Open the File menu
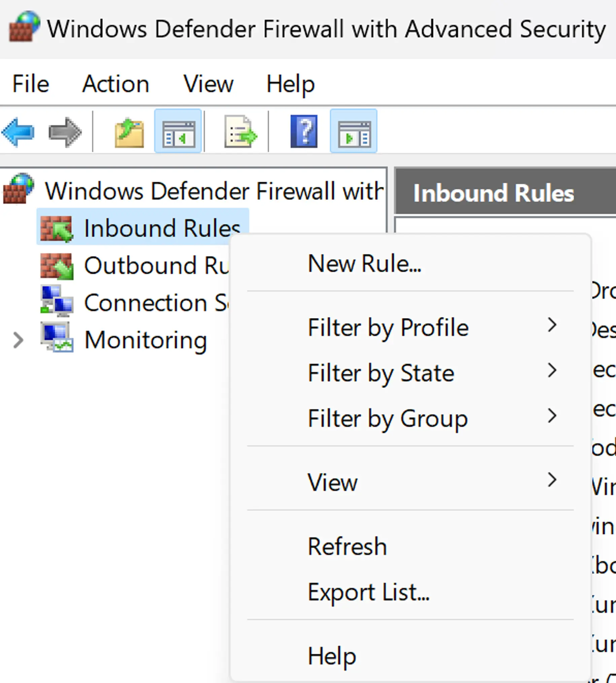The height and width of the screenshot is (683, 616). [x=31, y=84]
